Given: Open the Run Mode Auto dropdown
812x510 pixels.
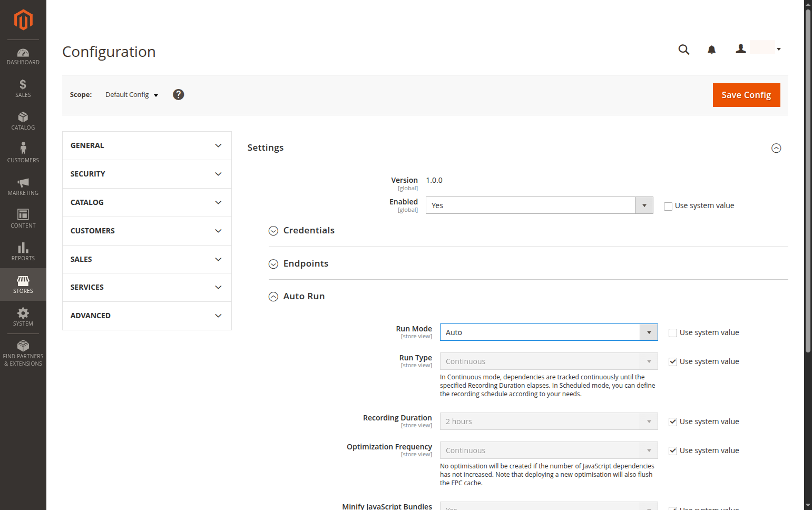Looking at the screenshot, I should coord(549,332).
